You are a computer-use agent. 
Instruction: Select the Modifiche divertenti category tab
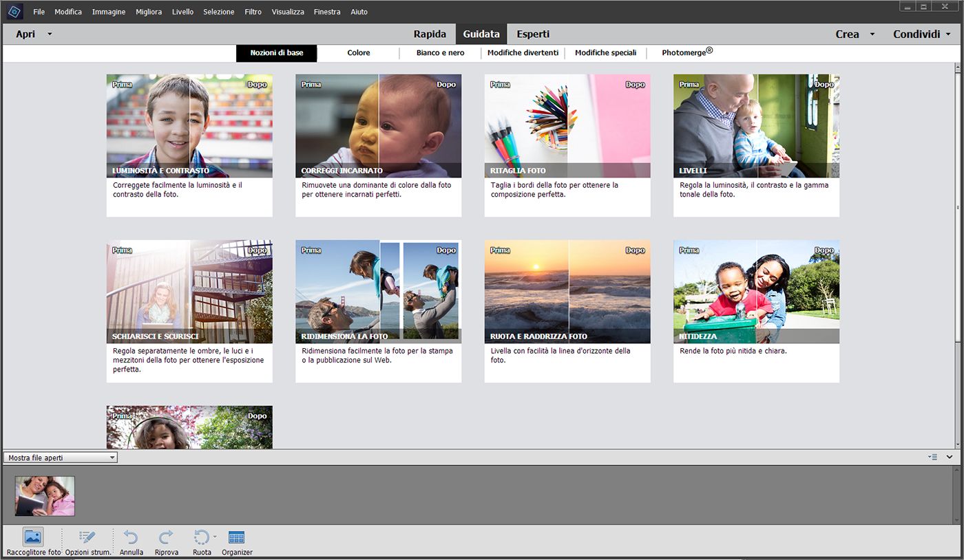pyautogui.click(x=523, y=53)
